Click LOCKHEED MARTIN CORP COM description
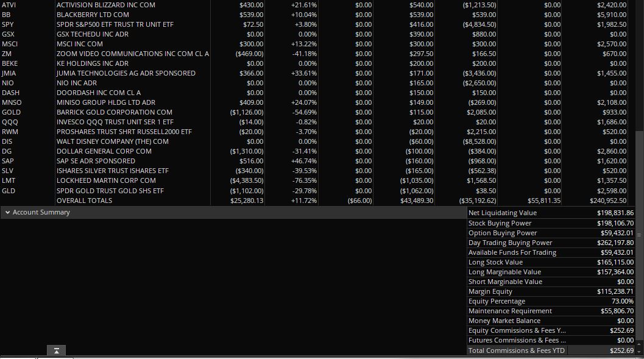Viewport: 644px width, 359px height. click(107, 181)
